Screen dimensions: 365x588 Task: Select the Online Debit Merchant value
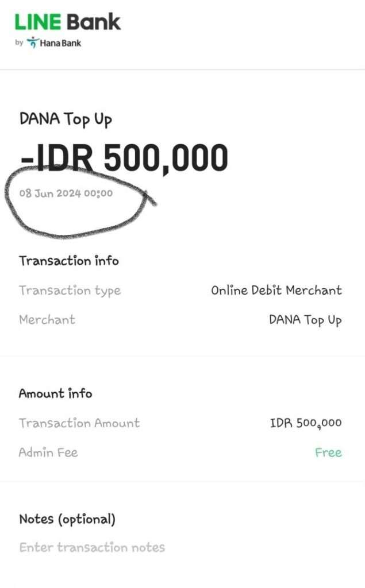click(276, 291)
